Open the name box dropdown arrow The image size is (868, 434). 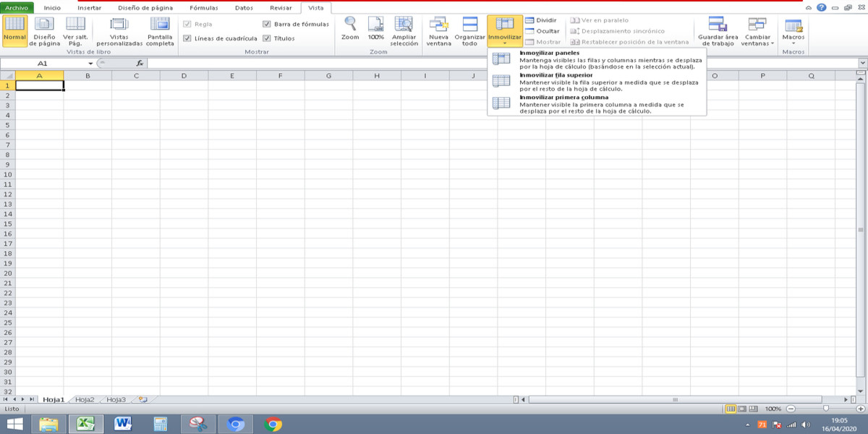[89, 64]
